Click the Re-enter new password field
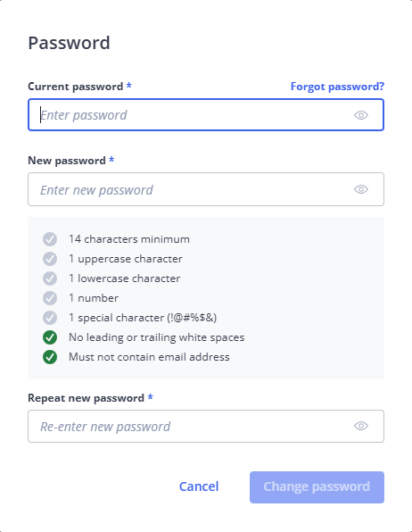Viewport: 412px width, 532px height. point(206,426)
